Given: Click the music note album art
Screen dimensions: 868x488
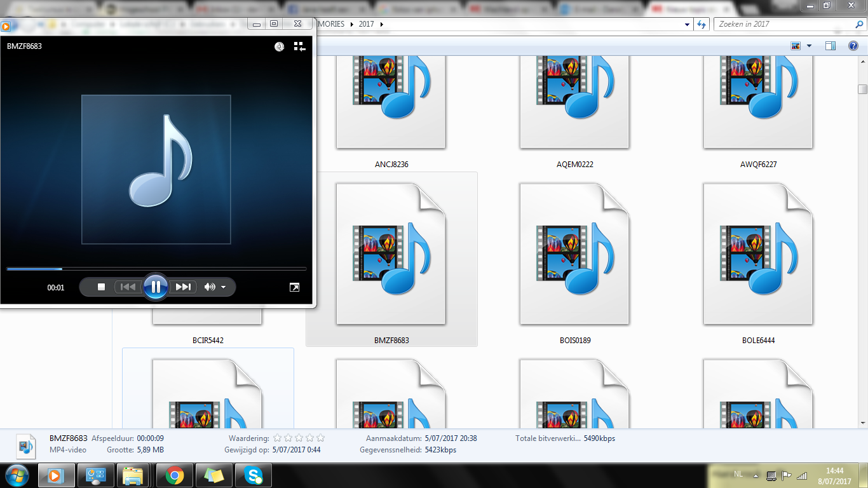Looking at the screenshot, I should (x=156, y=170).
